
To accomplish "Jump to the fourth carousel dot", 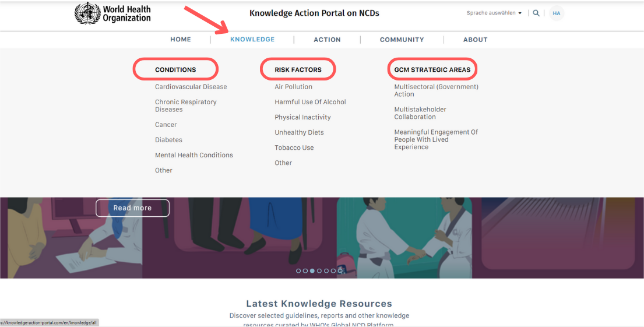I will [x=319, y=271].
